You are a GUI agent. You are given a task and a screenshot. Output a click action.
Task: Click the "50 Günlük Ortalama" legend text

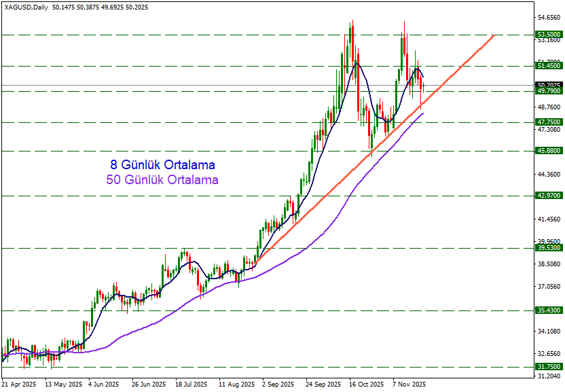pos(162,180)
